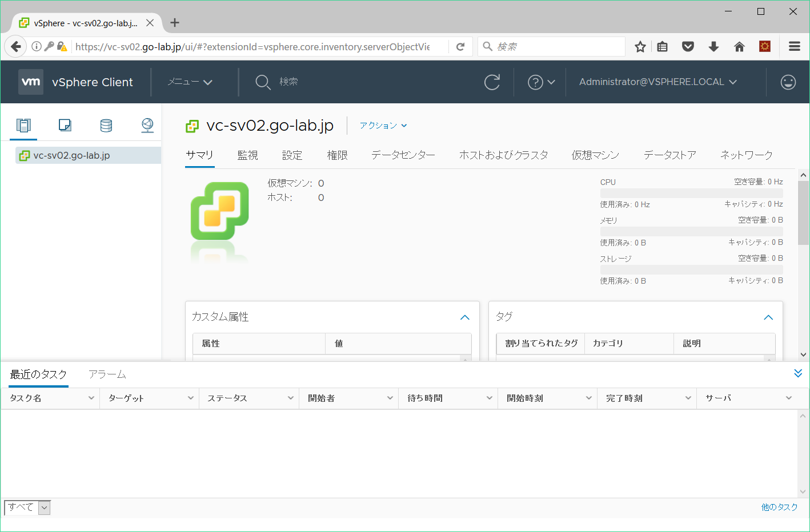Open the VMs and Templates inventory view
Screen dimensions: 810x532
tap(65, 125)
